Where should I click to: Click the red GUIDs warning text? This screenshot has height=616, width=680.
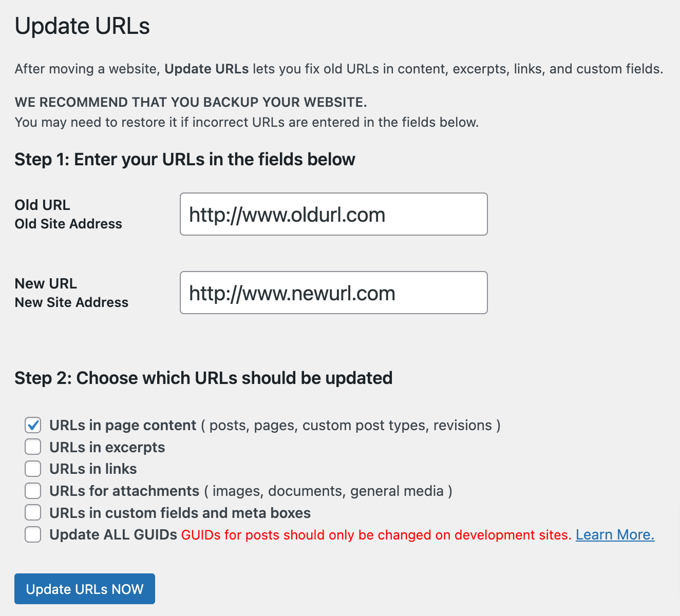(x=376, y=535)
